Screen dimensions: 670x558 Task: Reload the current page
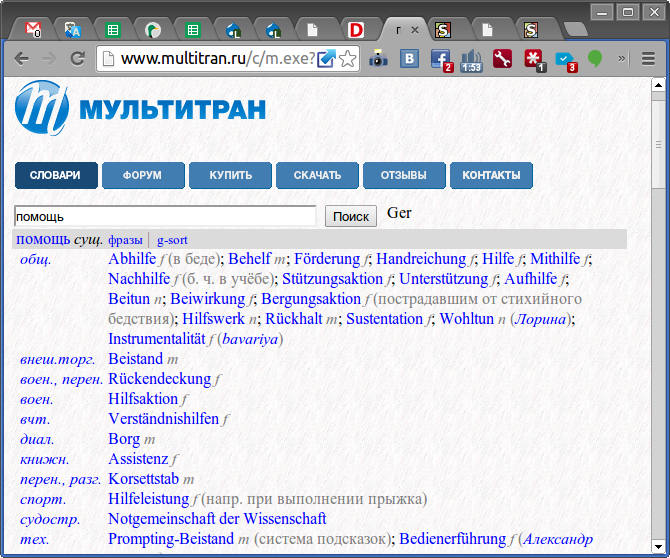tap(77, 59)
